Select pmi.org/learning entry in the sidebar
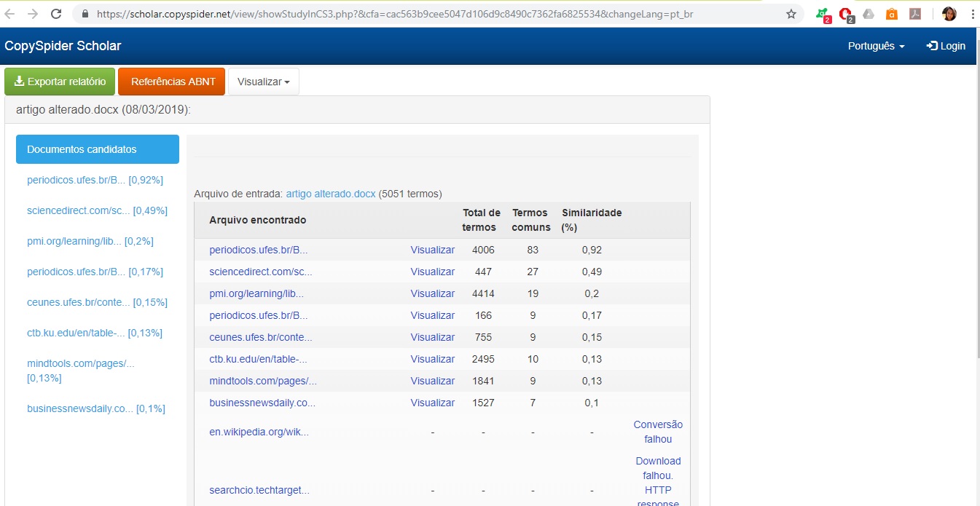Screen dimensions: 980x506 (x=90, y=241)
